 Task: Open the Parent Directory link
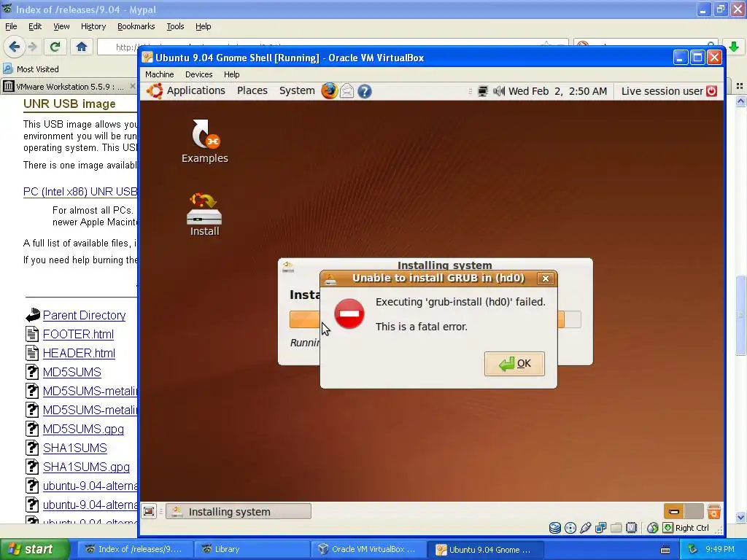[x=85, y=315]
